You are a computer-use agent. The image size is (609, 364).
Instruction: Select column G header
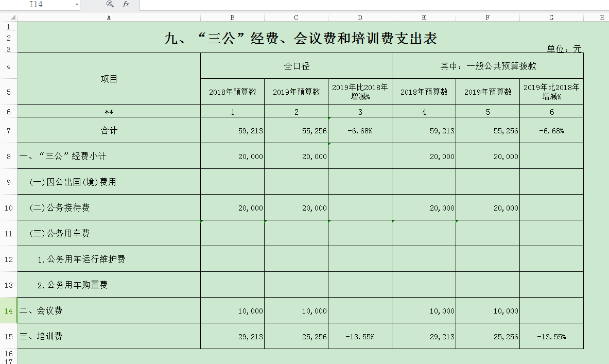click(551, 18)
